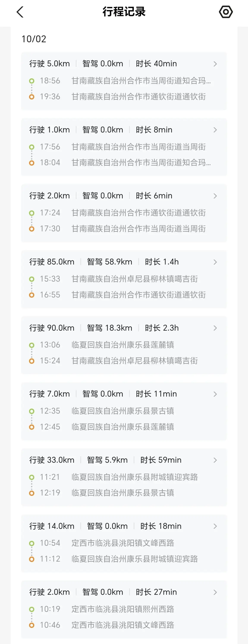Open chevron for 14.0km 18min trip
This screenshot has height=644, width=248.
(x=215, y=526)
